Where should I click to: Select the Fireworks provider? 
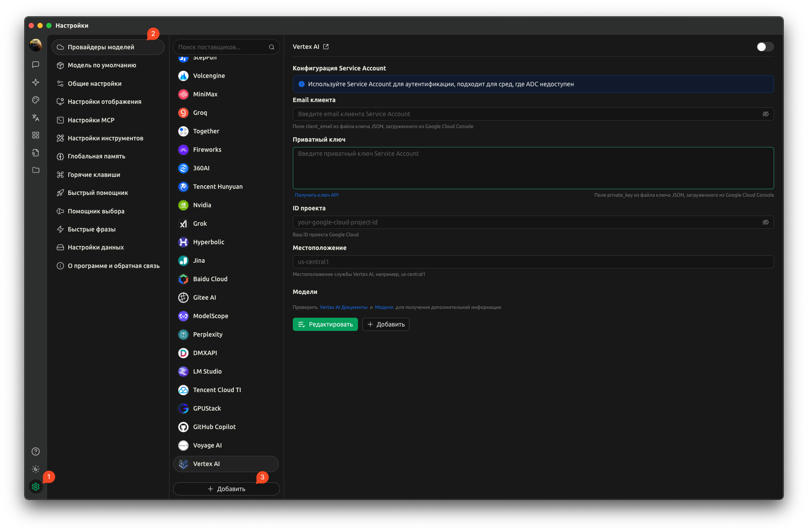pos(226,150)
